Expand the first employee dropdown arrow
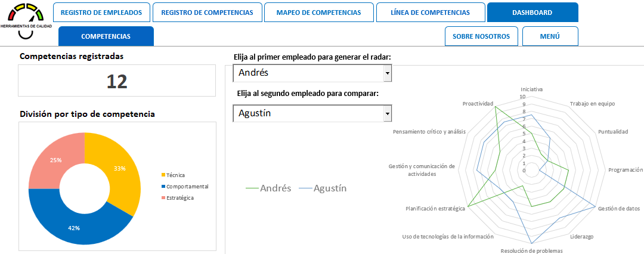This screenshot has height=254, width=644. 388,73
